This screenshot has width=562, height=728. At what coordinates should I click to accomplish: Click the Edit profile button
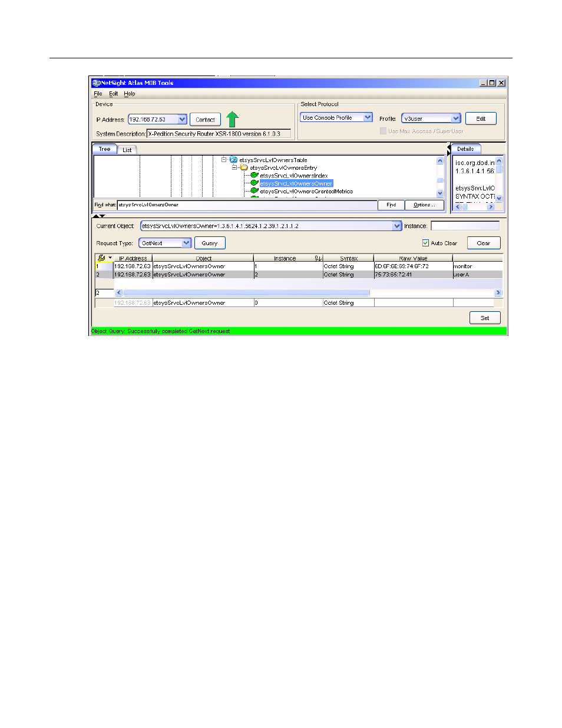click(x=481, y=118)
